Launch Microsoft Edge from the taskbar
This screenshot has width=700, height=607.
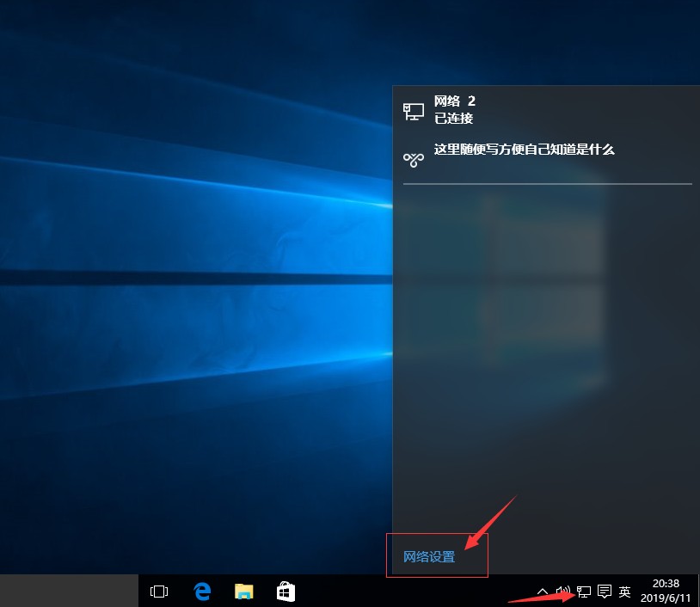click(x=202, y=592)
